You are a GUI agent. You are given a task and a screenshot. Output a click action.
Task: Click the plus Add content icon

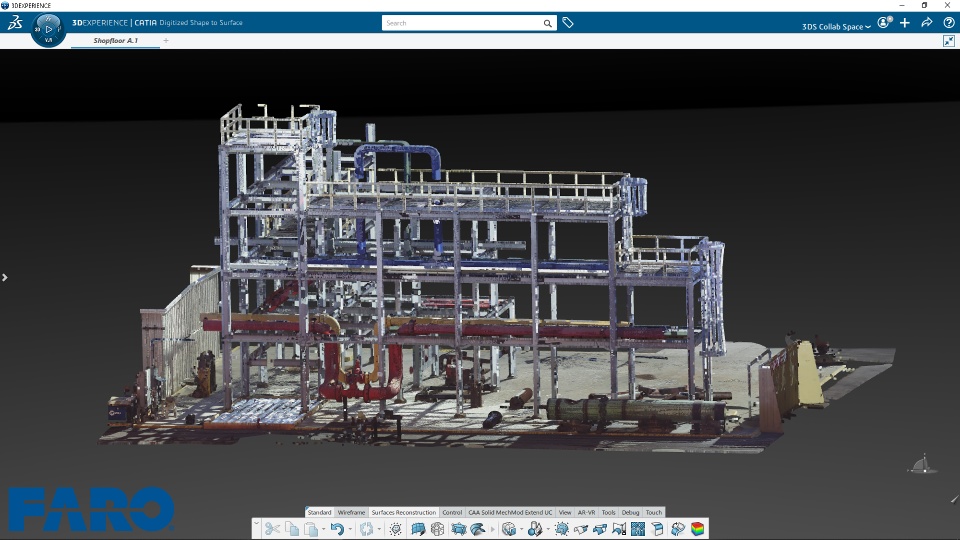click(x=905, y=23)
